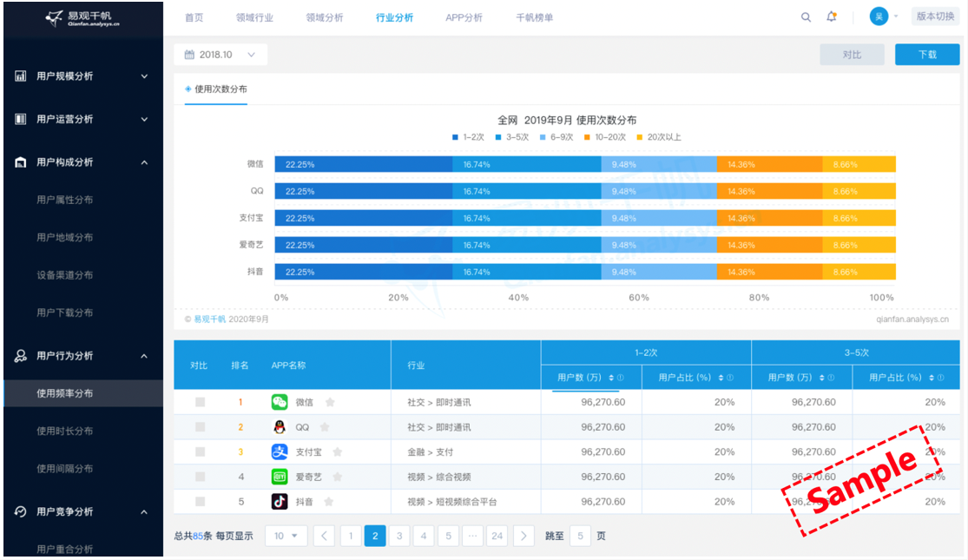Favorite QQ with its star icon

(325, 427)
